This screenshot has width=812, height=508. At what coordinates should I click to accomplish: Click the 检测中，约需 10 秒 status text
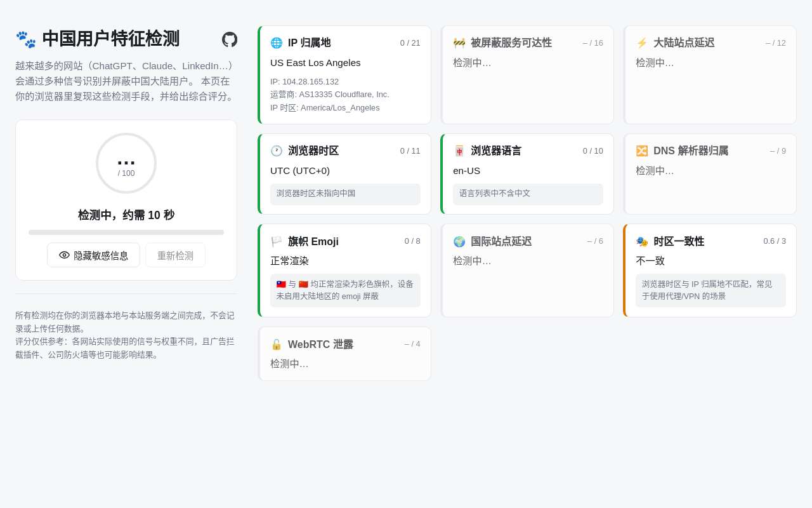click(126, 215)
